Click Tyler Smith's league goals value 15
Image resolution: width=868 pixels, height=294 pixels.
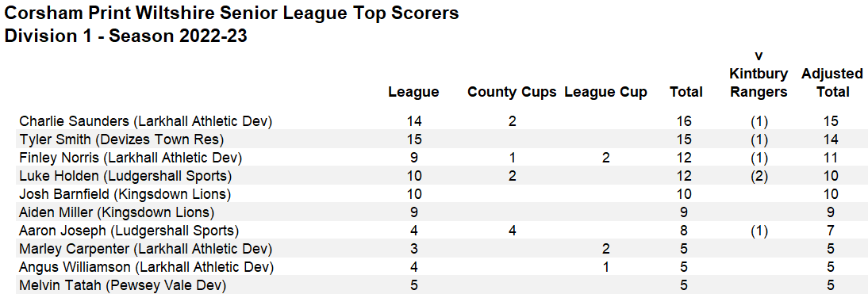coord(413,139)
